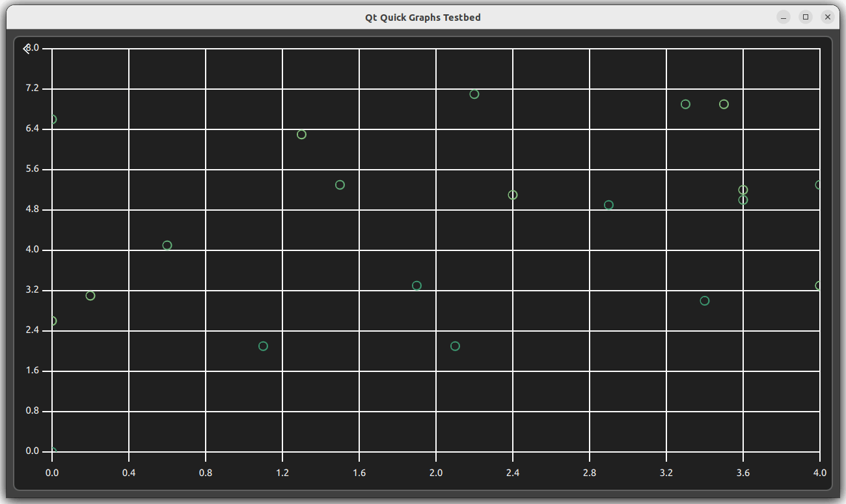This screenshot has height=504, width=846.
Task: Click x-axis label 3.2
Action: 666,473
